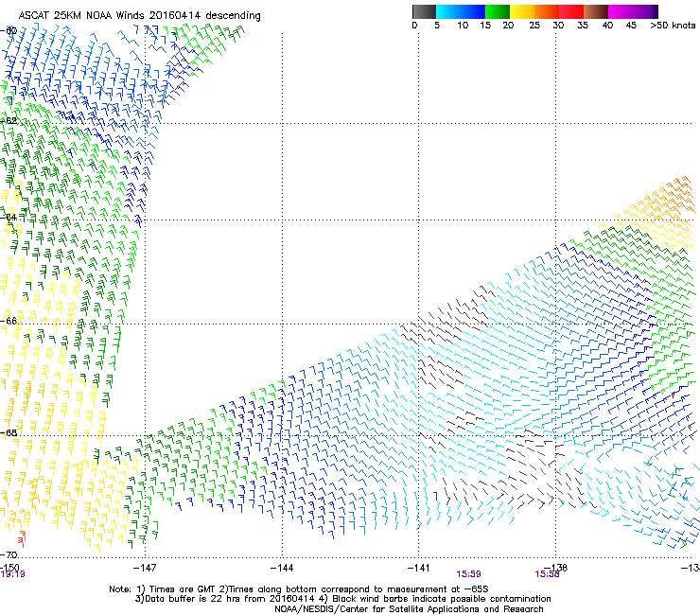The width and height of the screenshot is (700, 615).
Task: Select the green 15-20 knots legend segment
Action: [498, 11]
